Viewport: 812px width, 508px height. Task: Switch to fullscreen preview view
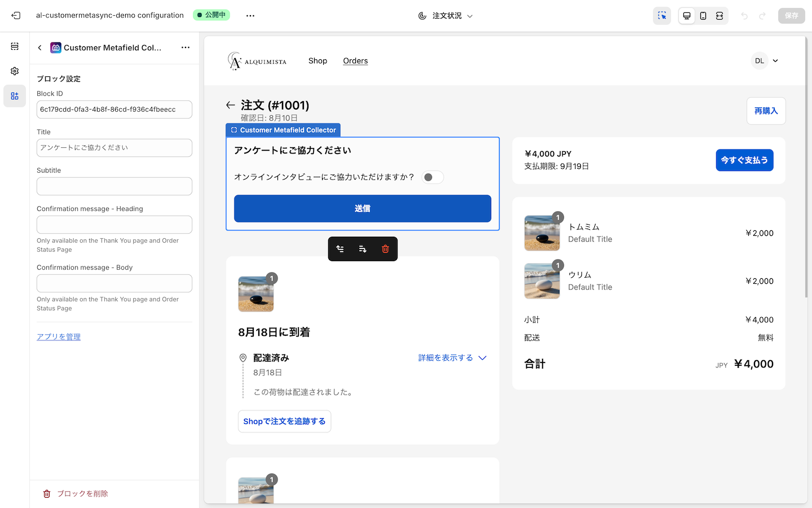(x=720, y=16)
